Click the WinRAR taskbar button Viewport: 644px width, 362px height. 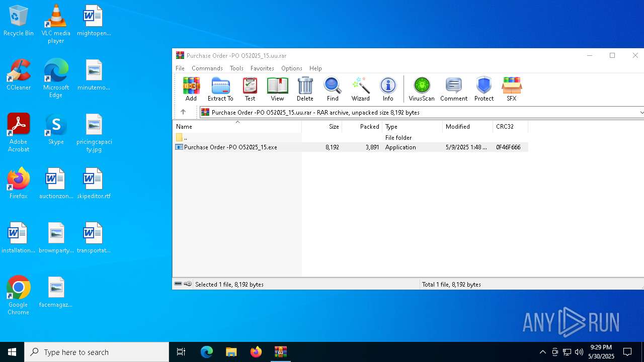(280, 352)
